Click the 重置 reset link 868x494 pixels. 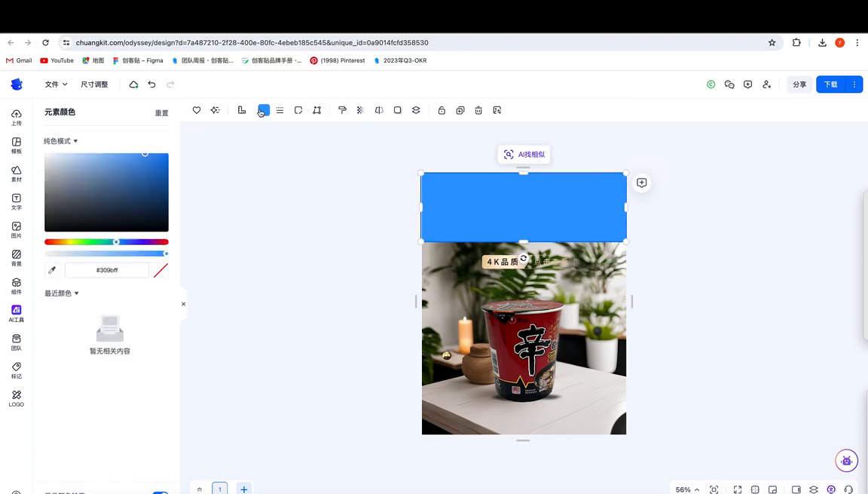click(162, 113)
